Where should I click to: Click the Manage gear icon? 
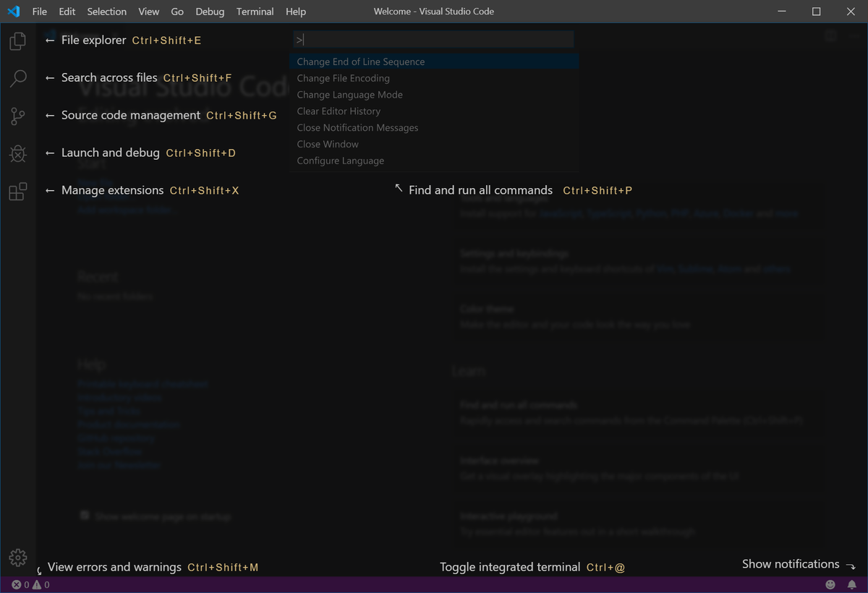[x=18, y=558]
